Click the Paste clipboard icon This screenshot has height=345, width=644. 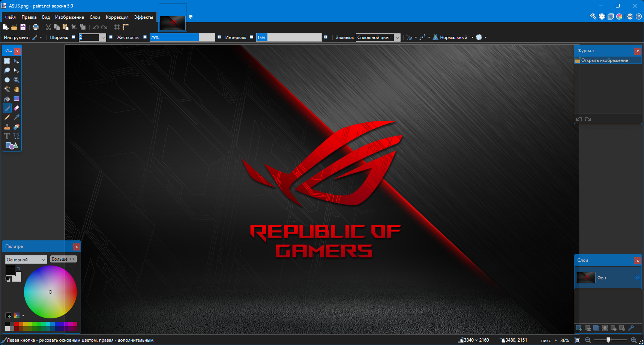point(66,27)
